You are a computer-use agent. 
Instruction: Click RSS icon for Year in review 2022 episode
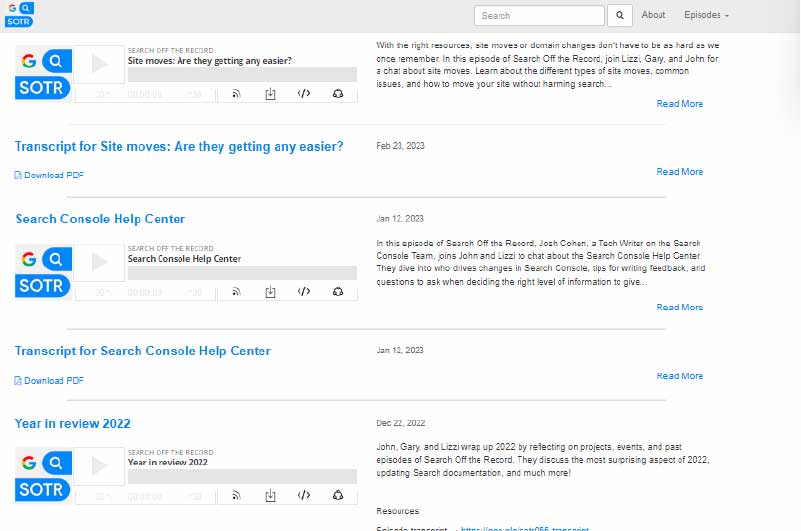coord(236,495)
